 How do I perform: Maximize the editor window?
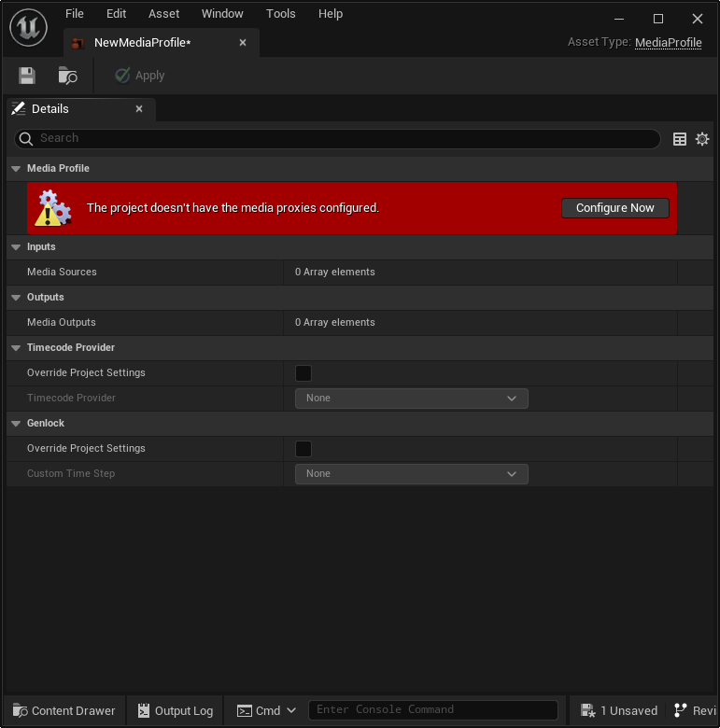point(657,19)
